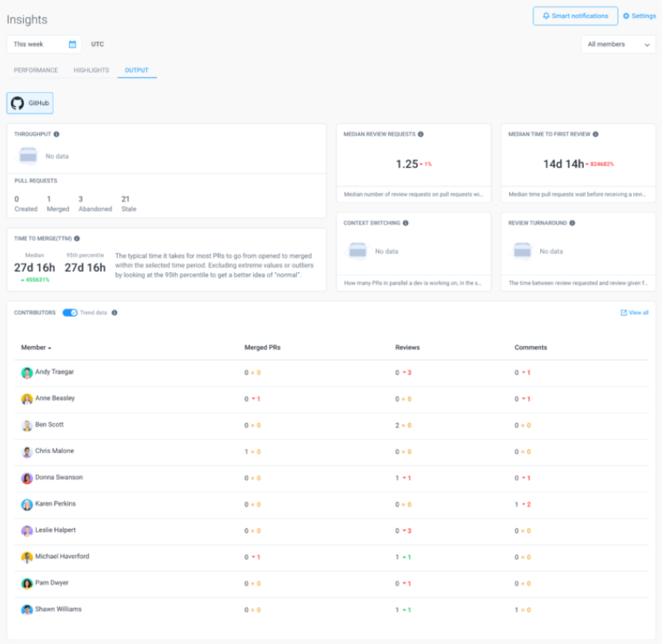Sort by the Merged PRs column header
This screenshot has height=644, width=662.
point(261,348)
